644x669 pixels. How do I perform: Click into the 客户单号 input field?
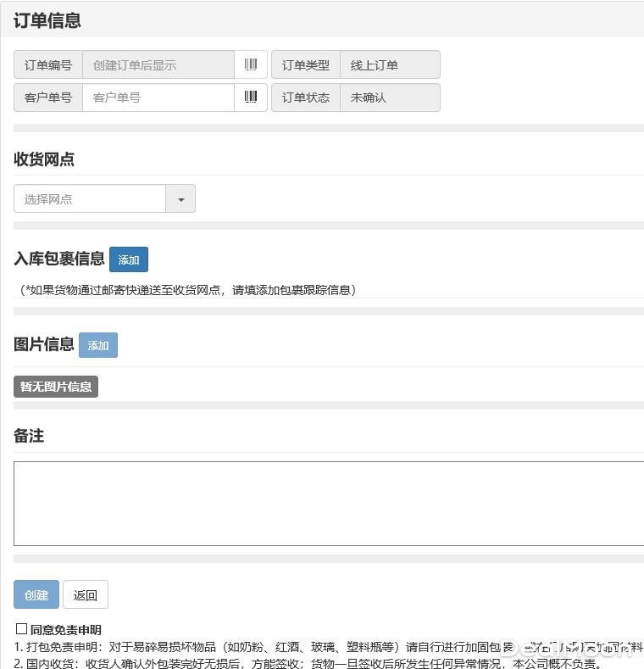click(158, 98)
